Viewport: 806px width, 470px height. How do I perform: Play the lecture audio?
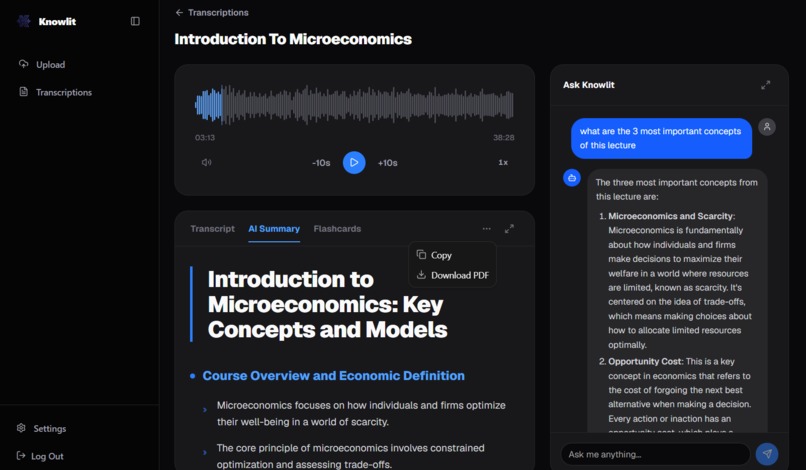tap(354, 162)
